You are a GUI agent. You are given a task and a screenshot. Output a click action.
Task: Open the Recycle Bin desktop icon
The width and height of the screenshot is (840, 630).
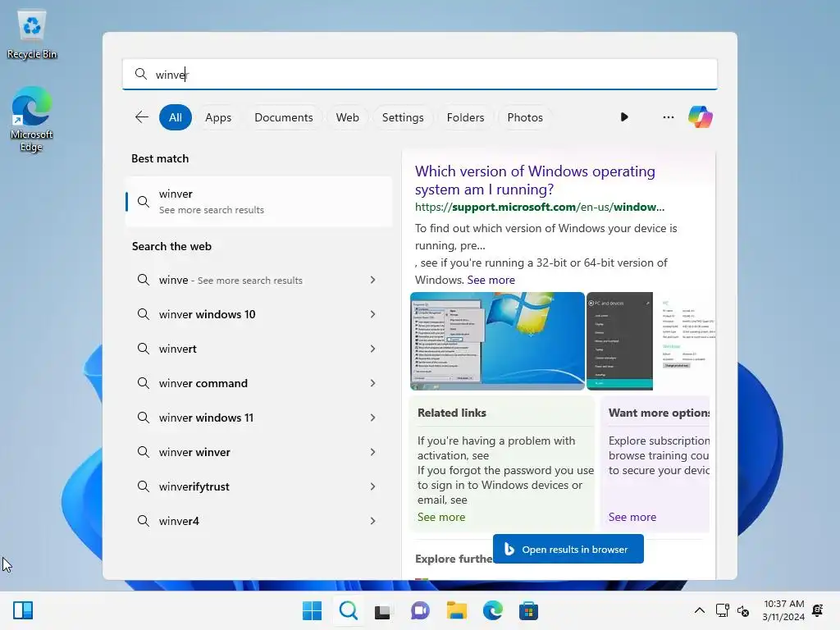tap(32, 35)
